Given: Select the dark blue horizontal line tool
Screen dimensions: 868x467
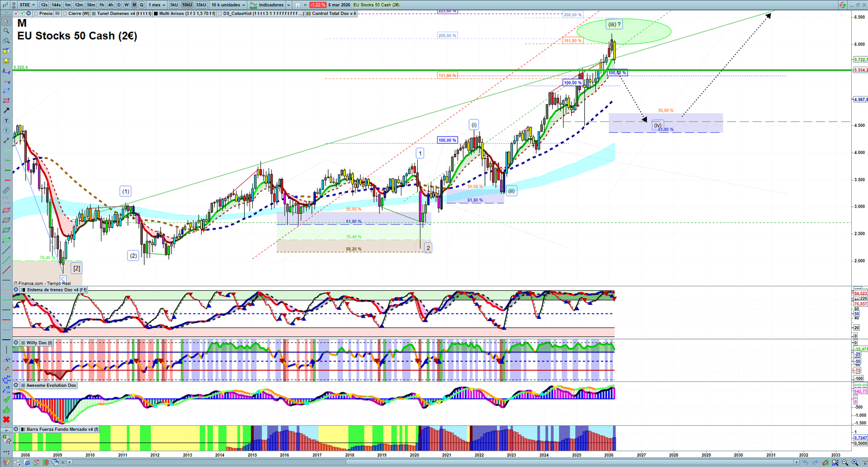Looking at the screenshot, I should [x=6, y=340].
